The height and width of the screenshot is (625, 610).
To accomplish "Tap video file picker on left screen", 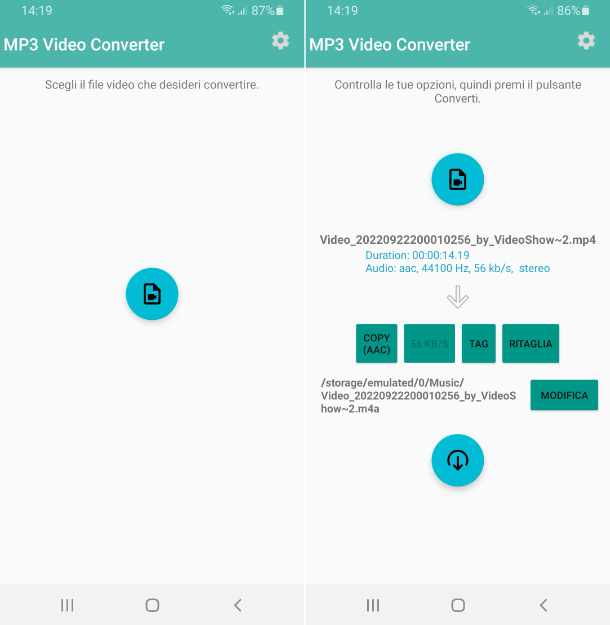I will click(x=152, y=294).
